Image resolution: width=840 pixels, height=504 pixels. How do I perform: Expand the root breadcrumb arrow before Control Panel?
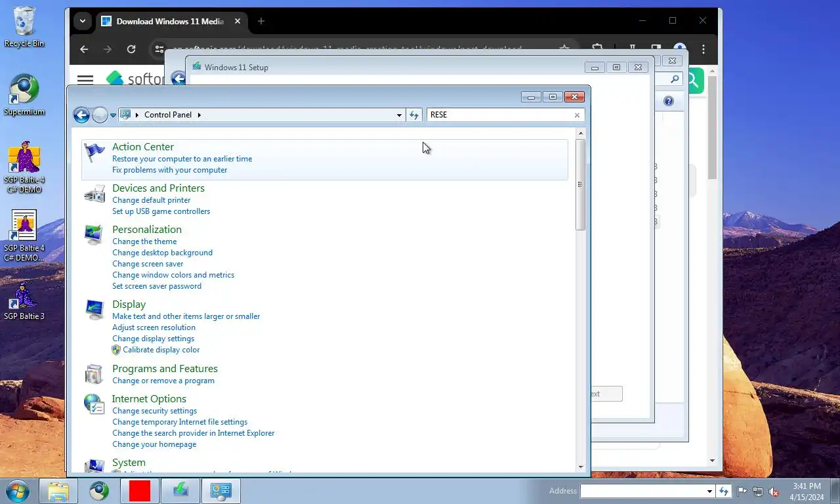[137, 115]
